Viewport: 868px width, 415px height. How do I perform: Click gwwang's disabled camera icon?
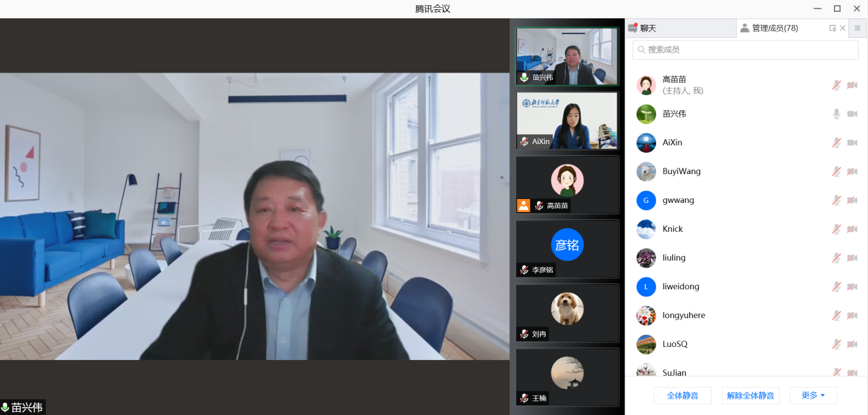tap(852, 200)
